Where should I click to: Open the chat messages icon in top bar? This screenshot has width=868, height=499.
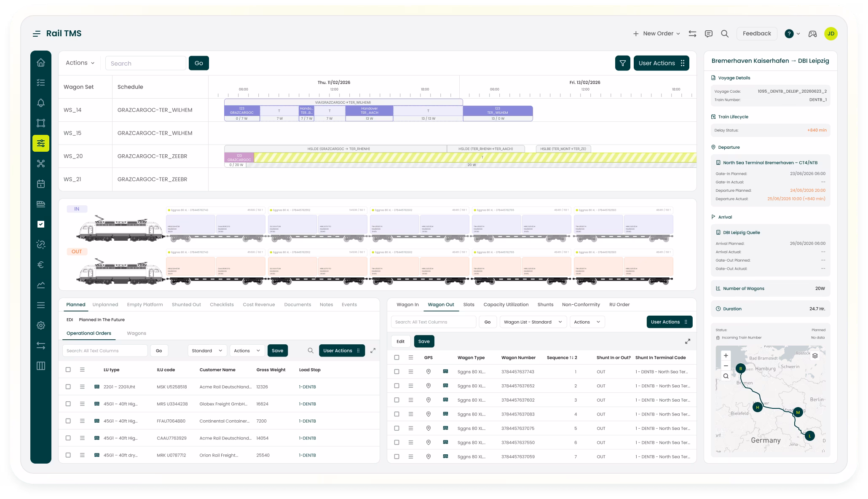tap(709, 34)
